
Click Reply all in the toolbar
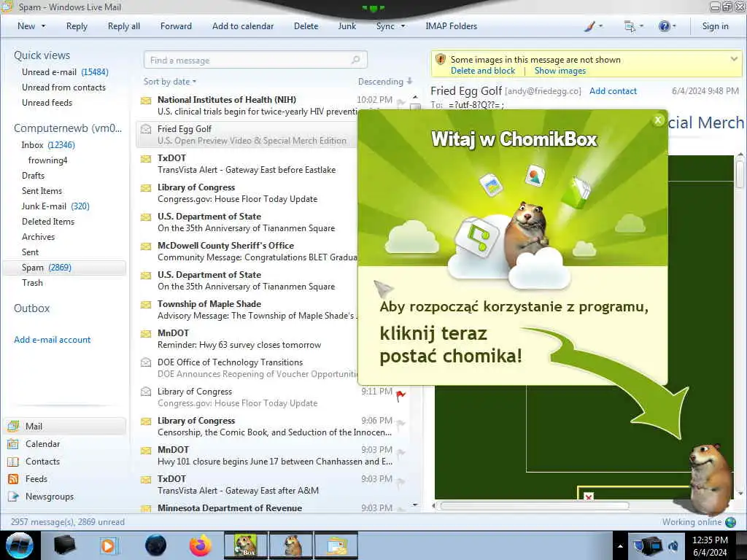124,26
